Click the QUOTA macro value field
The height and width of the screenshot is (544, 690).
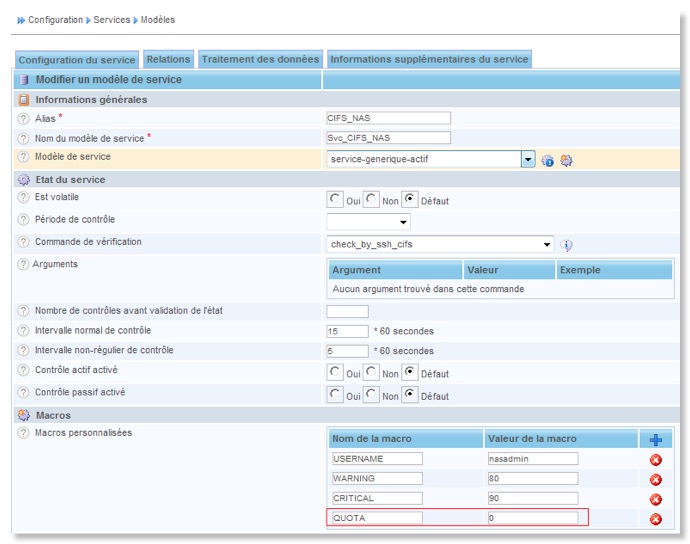[x=532, y=518]
